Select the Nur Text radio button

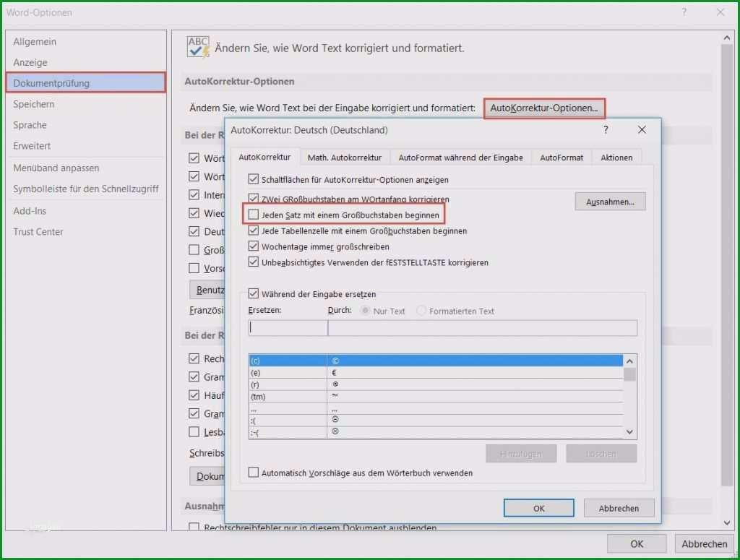pyautogui.click(x=365, y=311)
